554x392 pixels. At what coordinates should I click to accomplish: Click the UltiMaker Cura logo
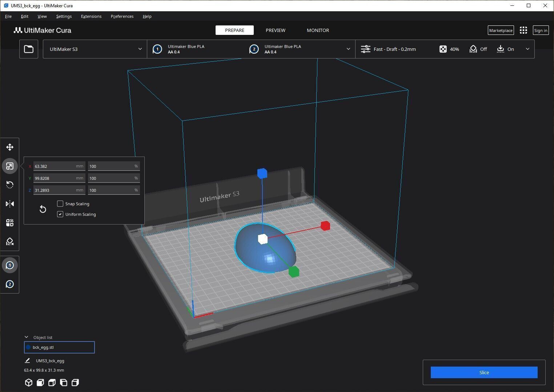[43, 30]
